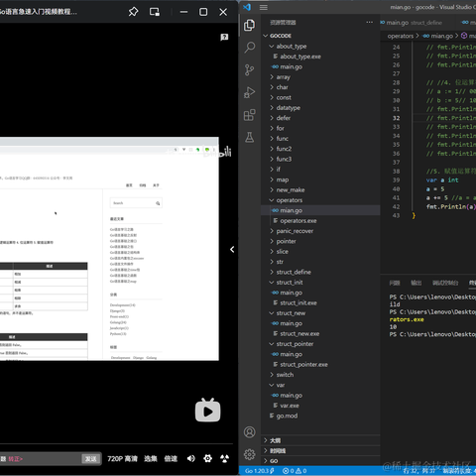Select the 720P video quality button

click(122, 458)
